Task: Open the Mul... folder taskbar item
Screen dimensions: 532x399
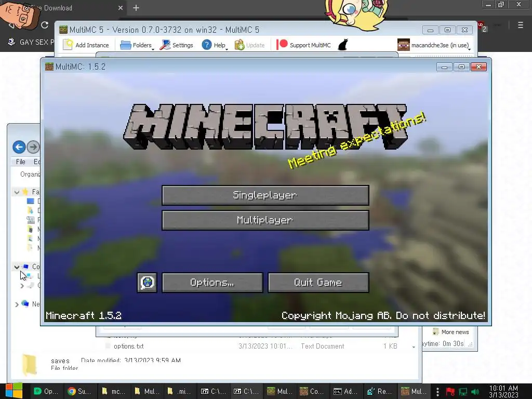Action: [147, 391]
